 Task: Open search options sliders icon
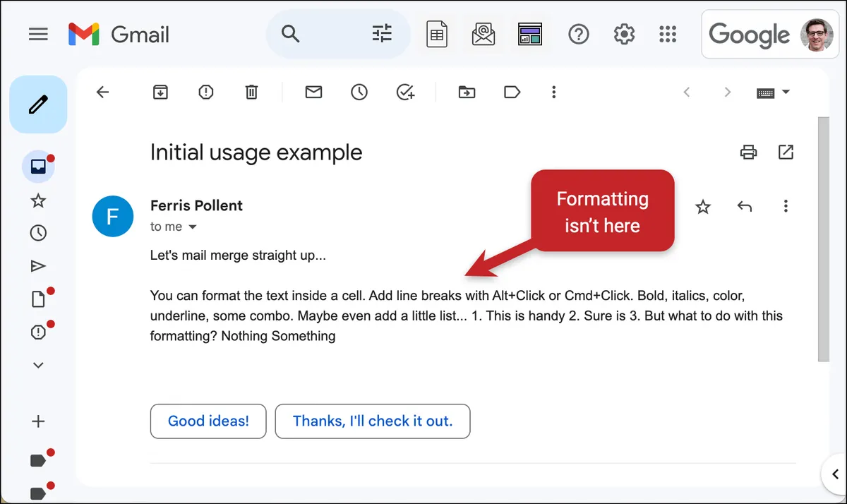(382, 34)
